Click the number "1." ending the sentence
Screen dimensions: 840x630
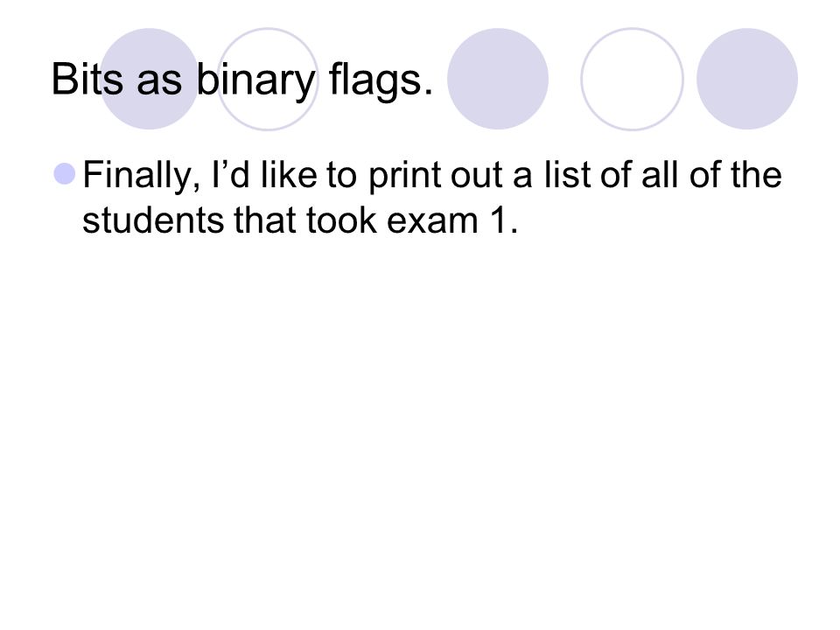tap(504, 220)
